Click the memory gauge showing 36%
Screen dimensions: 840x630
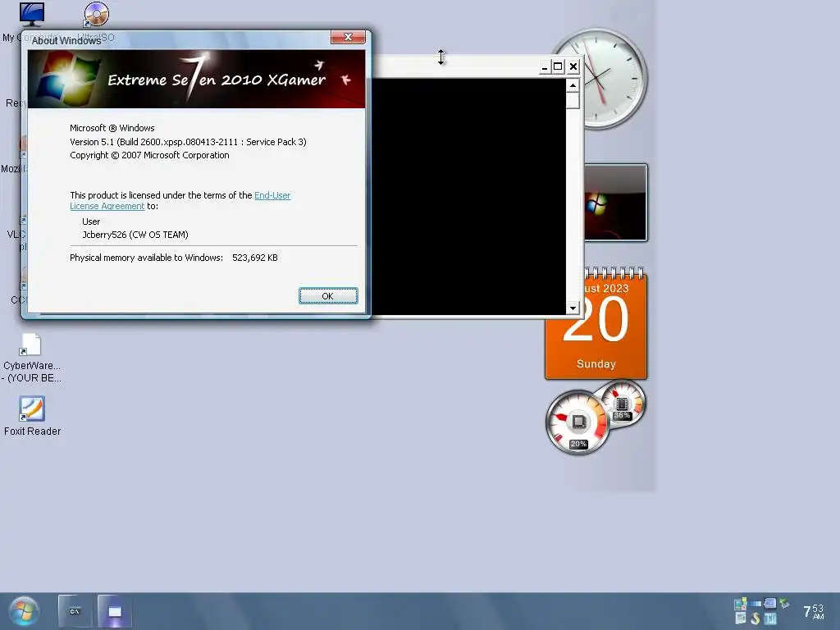[622, 404]
